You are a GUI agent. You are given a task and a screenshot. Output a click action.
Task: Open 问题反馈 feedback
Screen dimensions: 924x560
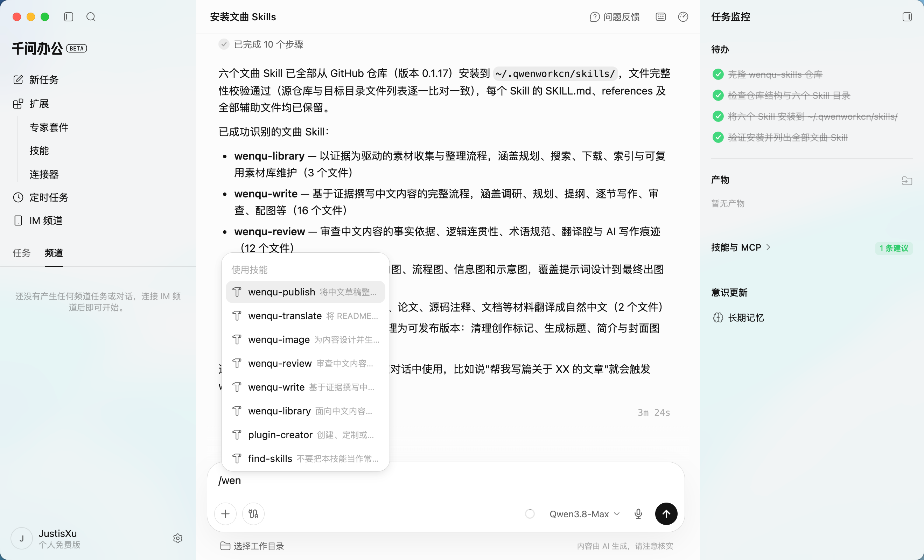coord(614,17)
